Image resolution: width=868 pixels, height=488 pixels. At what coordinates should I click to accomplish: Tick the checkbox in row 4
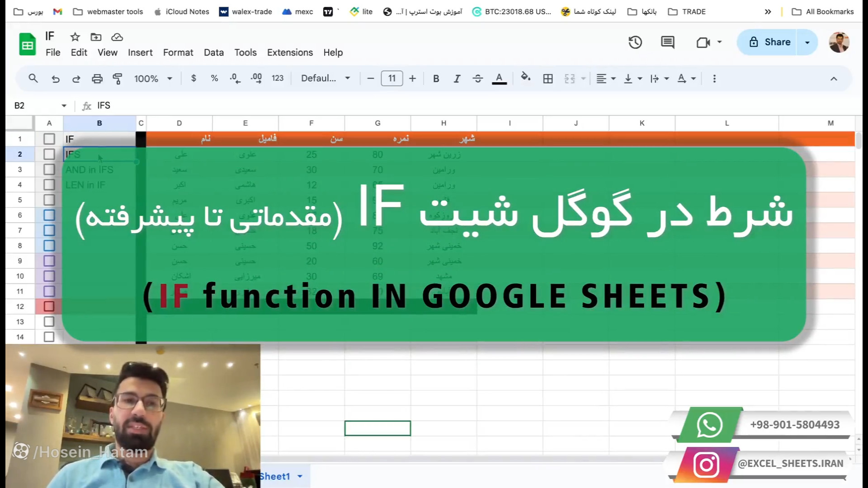coord(49,185)
